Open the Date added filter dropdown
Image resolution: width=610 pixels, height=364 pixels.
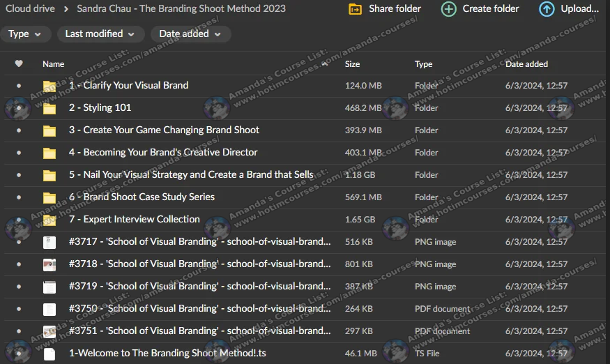190,33
